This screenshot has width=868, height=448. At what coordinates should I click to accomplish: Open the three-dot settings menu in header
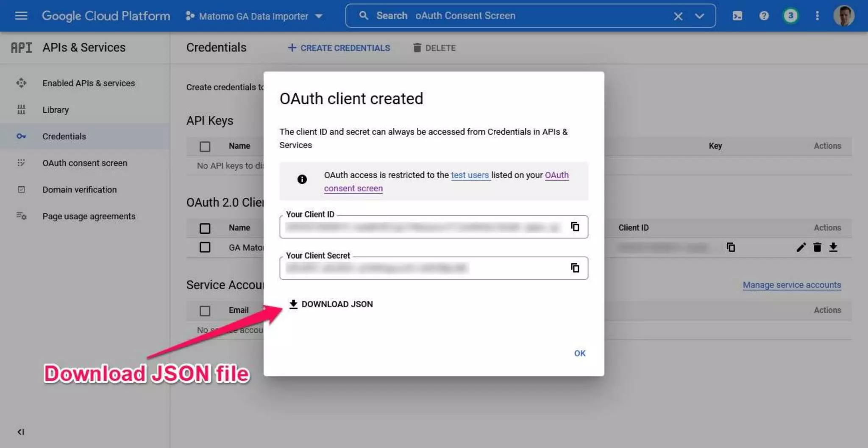817,16
